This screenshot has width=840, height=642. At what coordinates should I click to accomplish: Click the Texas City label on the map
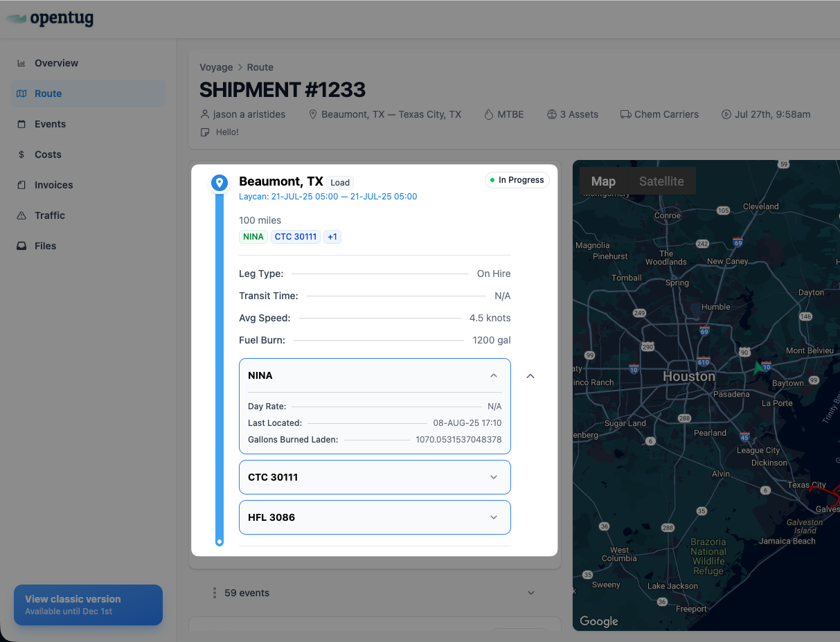tap(807, 485)
